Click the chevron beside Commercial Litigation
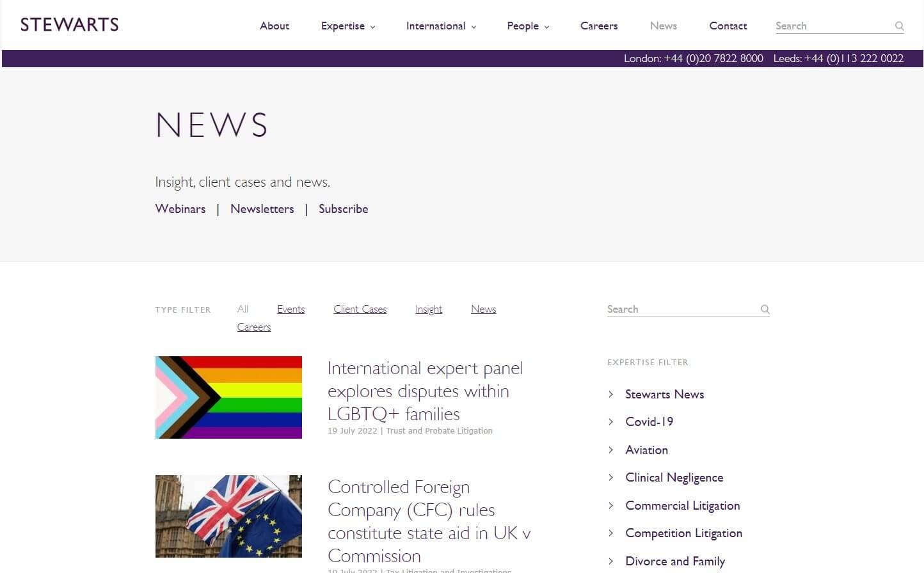924x573 pixels. pyautogui.click(x=610, y=506)
